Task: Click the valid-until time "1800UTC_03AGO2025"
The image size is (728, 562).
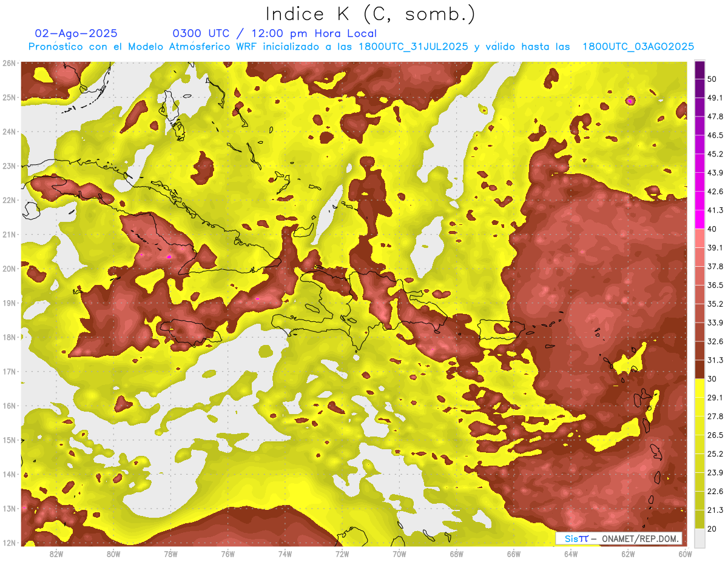Action: [x=638, y=47]
